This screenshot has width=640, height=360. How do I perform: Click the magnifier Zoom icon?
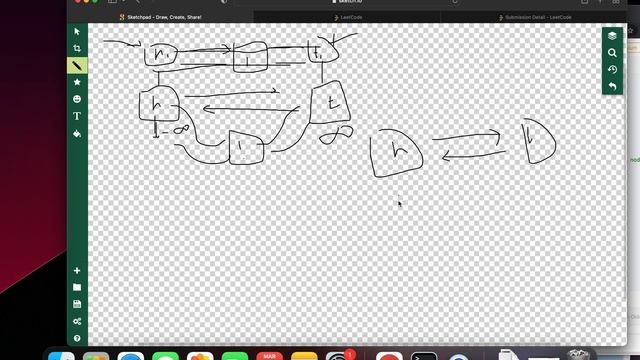tap(612, 53)
